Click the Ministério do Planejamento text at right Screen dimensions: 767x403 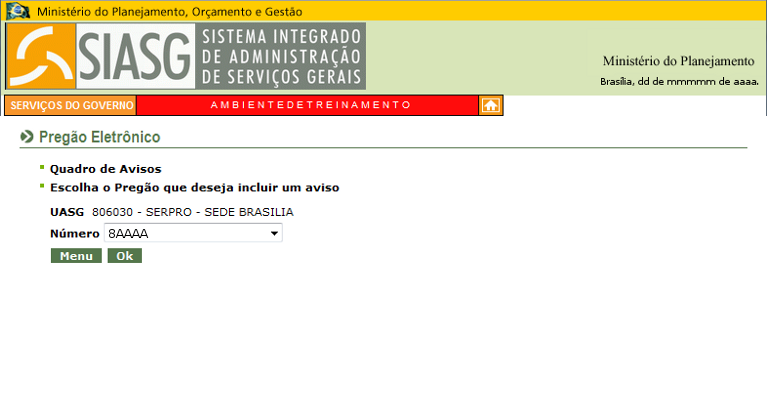pos(678,61)
